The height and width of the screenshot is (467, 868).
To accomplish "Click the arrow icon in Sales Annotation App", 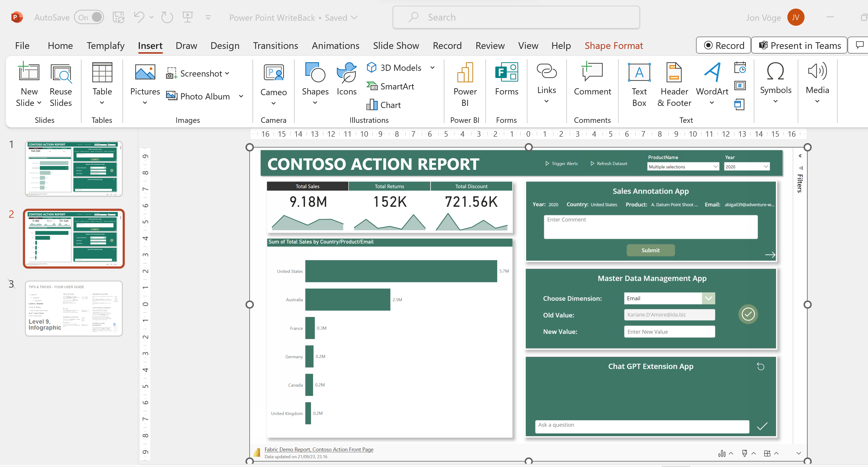I will (770, 255).
